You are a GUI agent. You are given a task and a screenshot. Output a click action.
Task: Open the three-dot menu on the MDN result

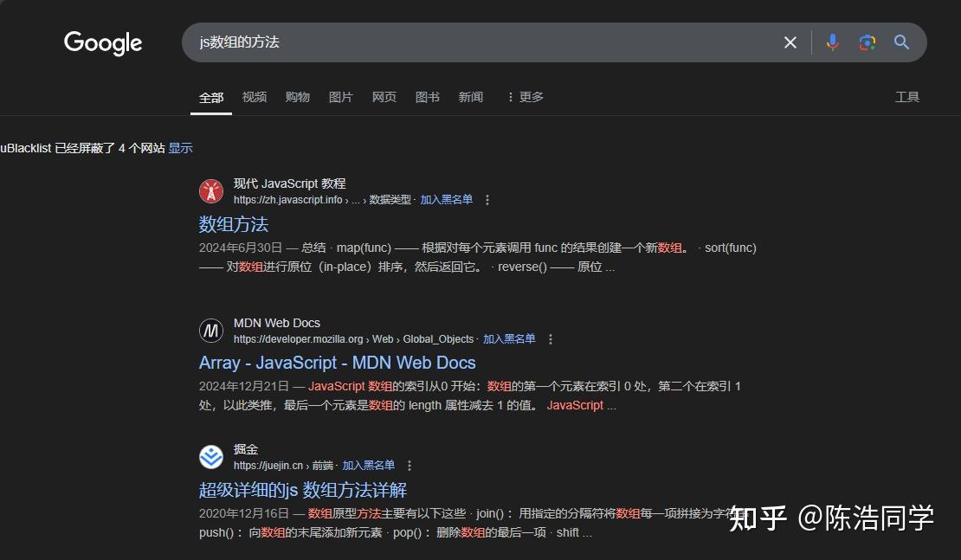(x=551, y=339)
